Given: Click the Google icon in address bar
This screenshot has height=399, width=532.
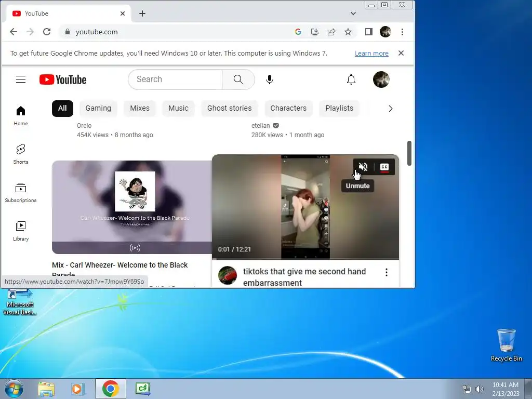Looking at the screenshot, I should point(298,32).
